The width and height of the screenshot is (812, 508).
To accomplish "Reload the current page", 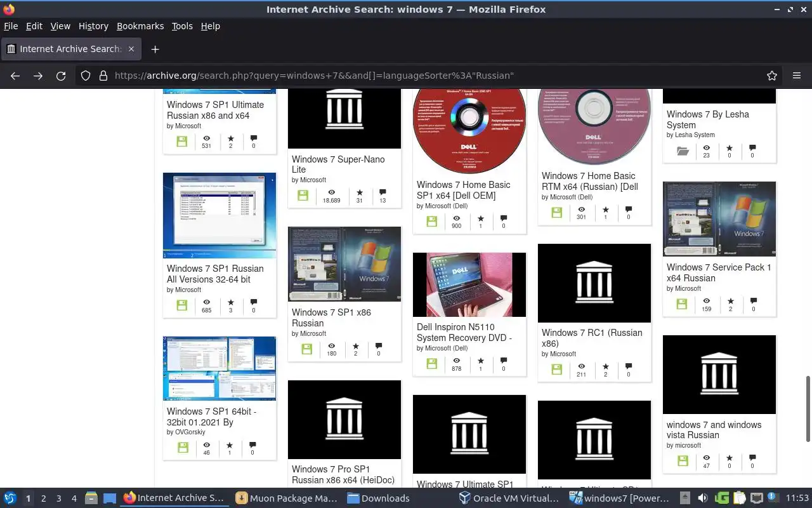I will pyautogui.click(x=61, y=76).
